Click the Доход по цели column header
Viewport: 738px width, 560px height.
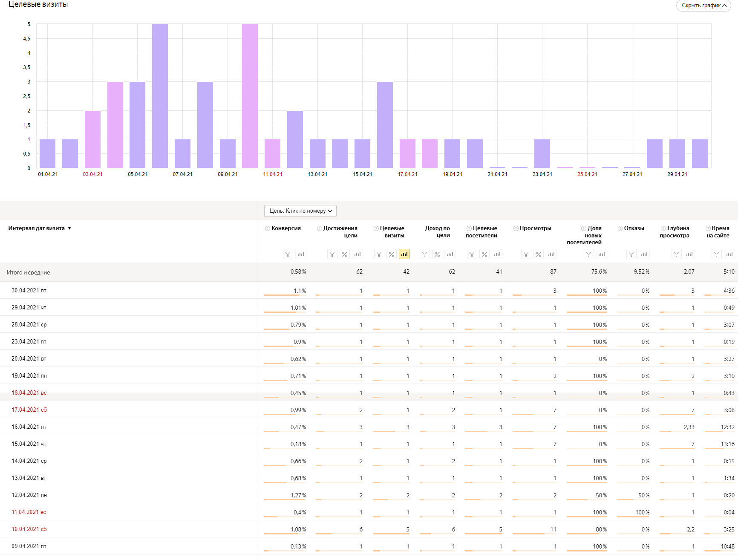(x=438, y=232)
